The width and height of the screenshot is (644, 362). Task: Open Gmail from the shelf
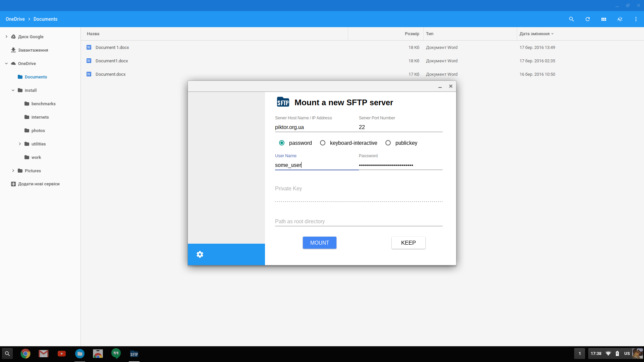tap(44, 354)
